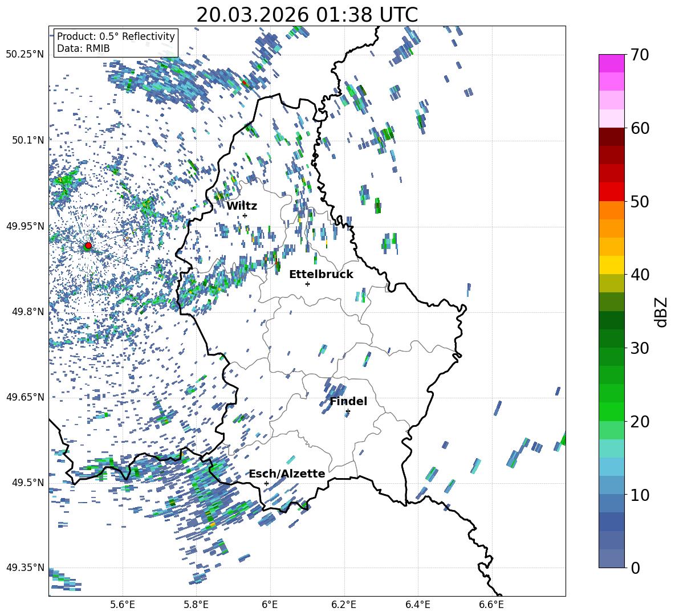The image size is (675, 616).
Task: Click the Findel station cross marker
Action: click(348, 411)
